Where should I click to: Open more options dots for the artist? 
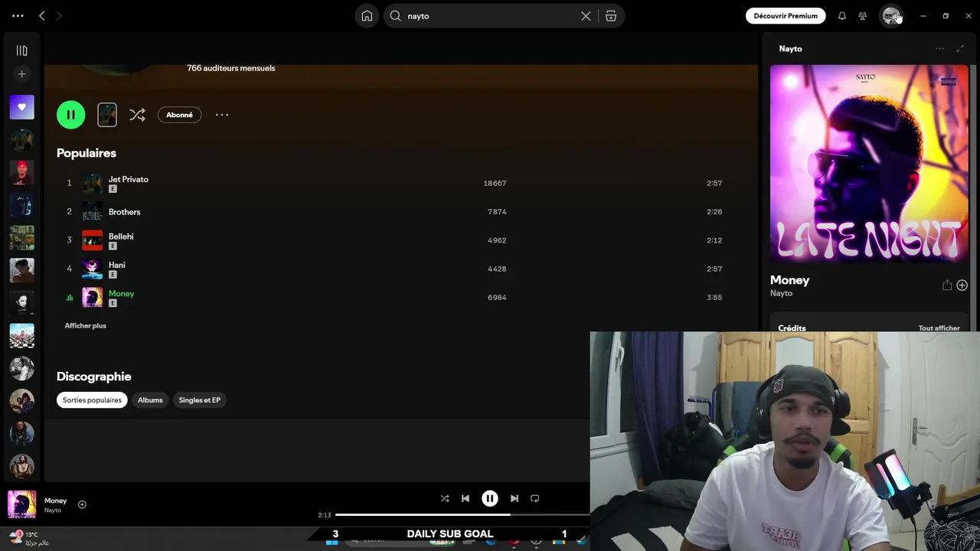222,115
